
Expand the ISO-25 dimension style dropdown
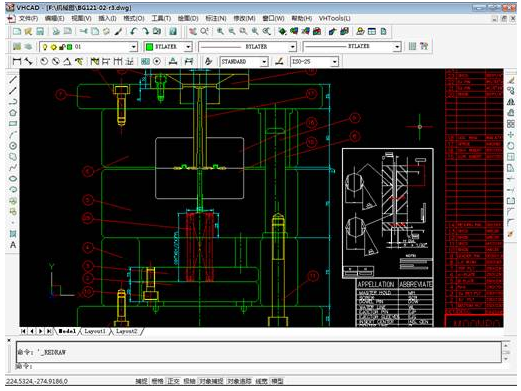coord(334,62)
